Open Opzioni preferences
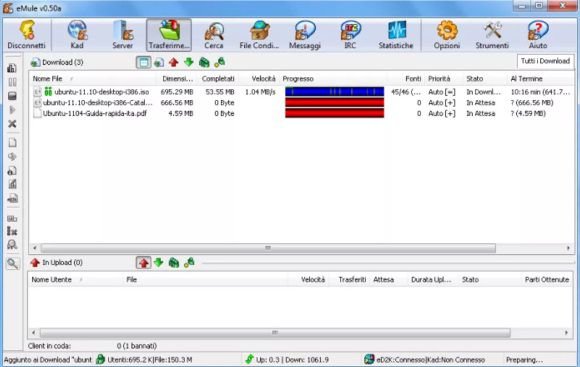Image resolution: width=580 pixels, height=367 pixels. pos(447,35)
